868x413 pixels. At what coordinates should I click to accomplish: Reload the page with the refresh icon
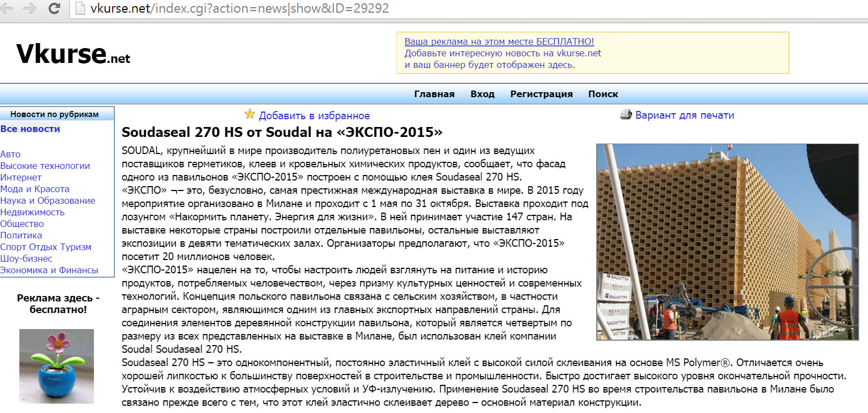(54, 8)
